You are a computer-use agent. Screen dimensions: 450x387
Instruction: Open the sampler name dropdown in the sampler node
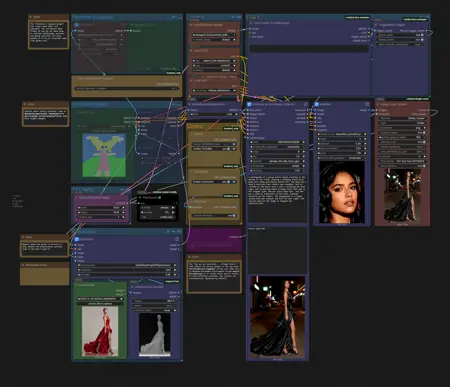click(278, 161)
